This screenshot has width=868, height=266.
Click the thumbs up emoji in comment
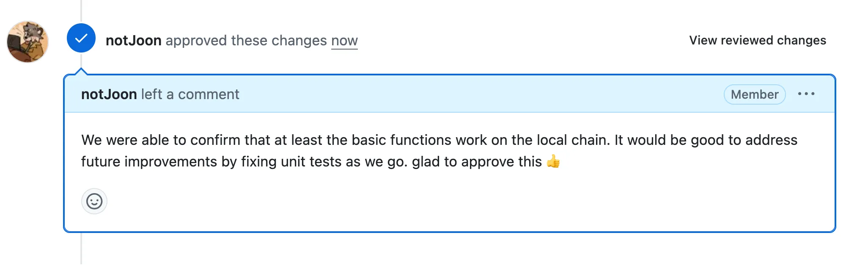coord(553,161)
